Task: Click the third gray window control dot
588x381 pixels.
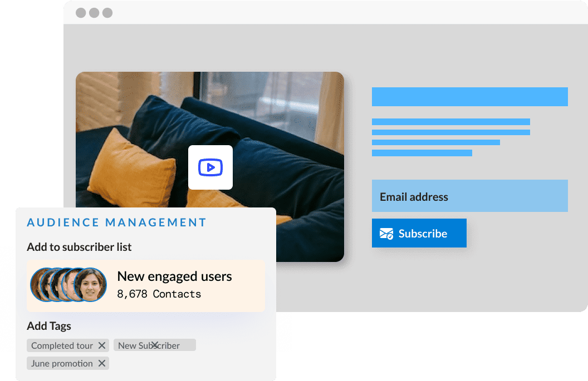Action: [x=107, y=13]
